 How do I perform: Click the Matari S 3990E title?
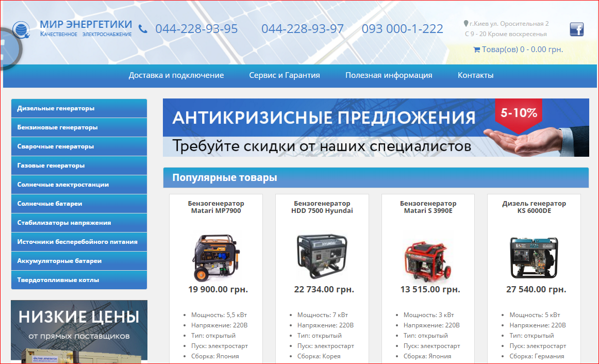[428, 207]
